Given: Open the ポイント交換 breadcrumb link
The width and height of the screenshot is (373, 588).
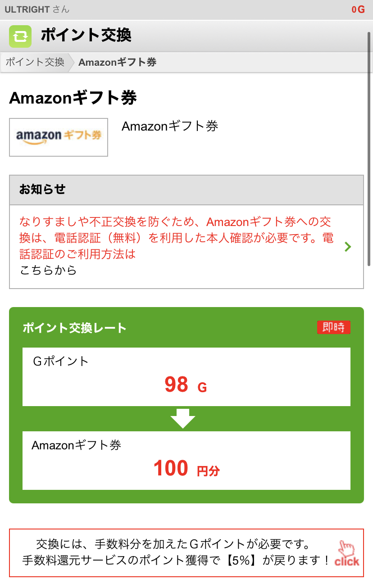Looking at the screenshot, I should [x=35, y=62].
